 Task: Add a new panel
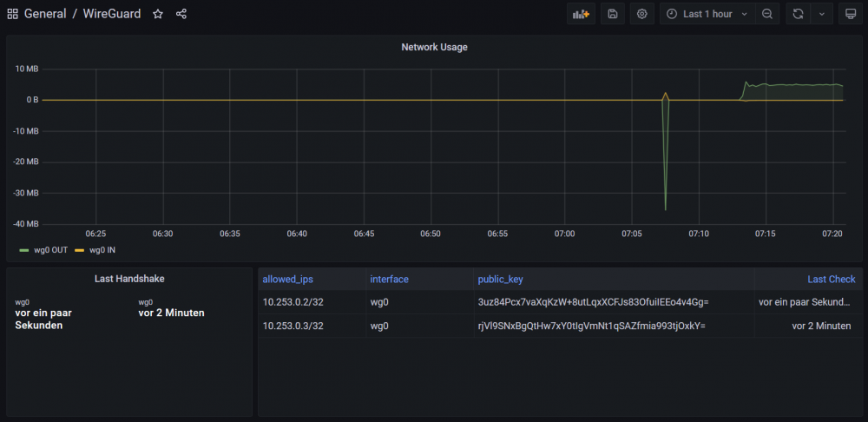click(x=581, y=14)
